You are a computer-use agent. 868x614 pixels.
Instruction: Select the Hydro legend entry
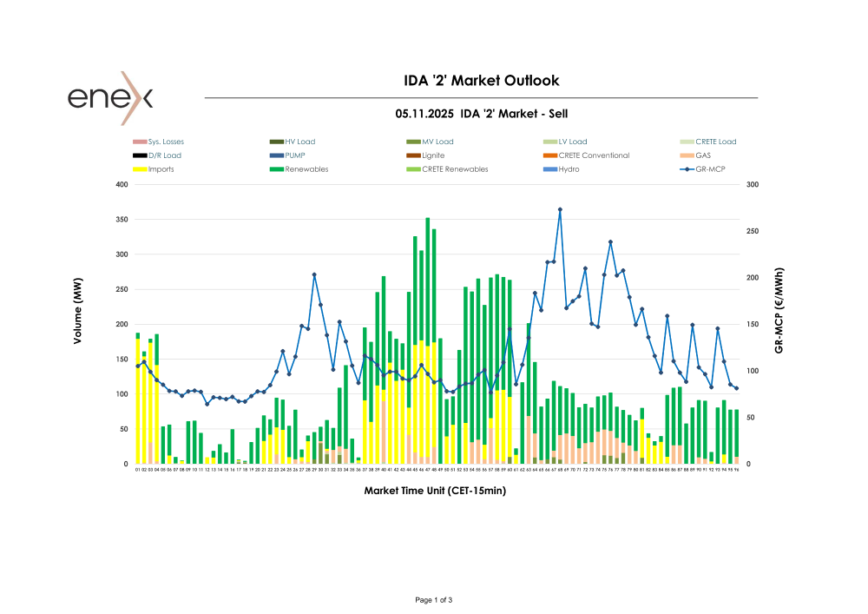[569, 169]
